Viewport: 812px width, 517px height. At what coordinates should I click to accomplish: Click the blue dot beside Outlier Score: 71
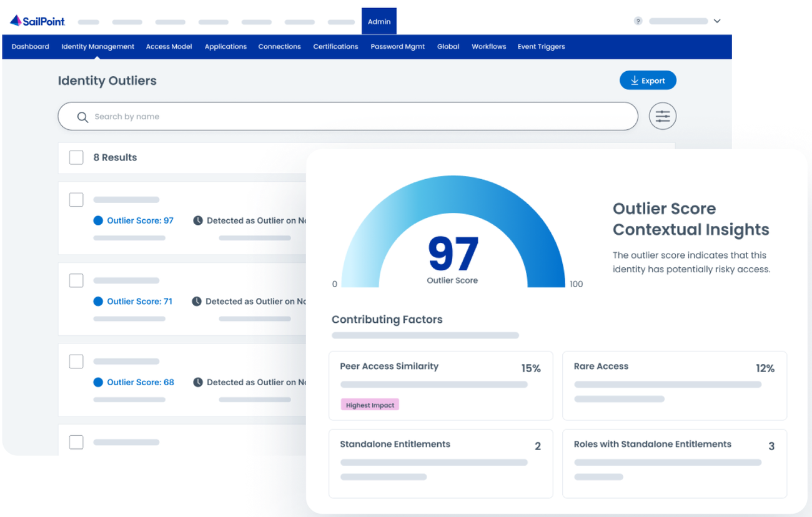tap(98, 302)
